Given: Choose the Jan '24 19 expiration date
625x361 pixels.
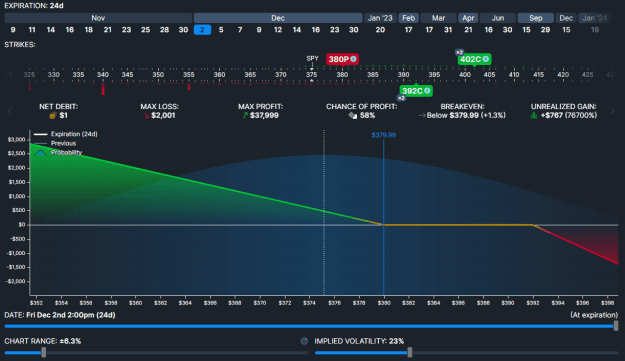Looking at the screenshot, I should tap(595, 30).
